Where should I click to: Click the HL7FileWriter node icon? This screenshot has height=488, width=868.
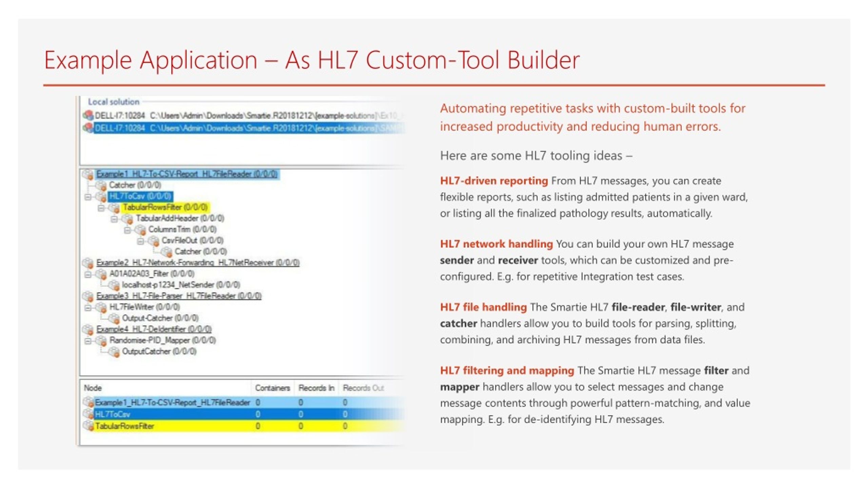[x=101, y=307]
